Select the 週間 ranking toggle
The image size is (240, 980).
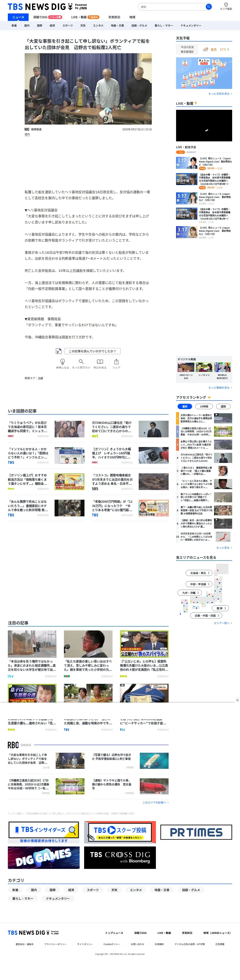(223, 406)
